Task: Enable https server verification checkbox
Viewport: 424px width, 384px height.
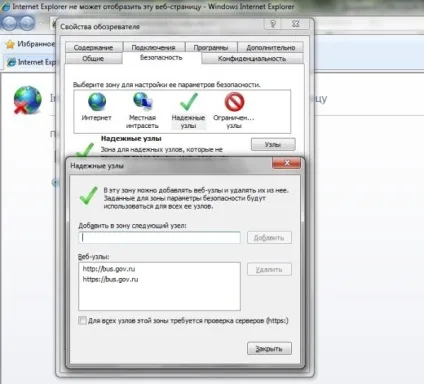Action: [x=82, y=321]
